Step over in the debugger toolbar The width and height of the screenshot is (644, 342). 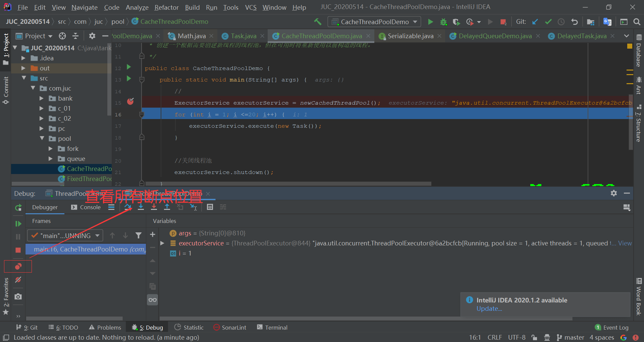128,207
